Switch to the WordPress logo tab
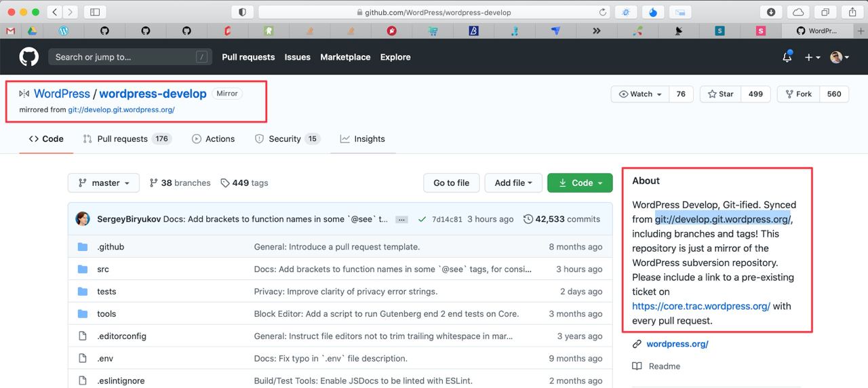 point(63,31)
